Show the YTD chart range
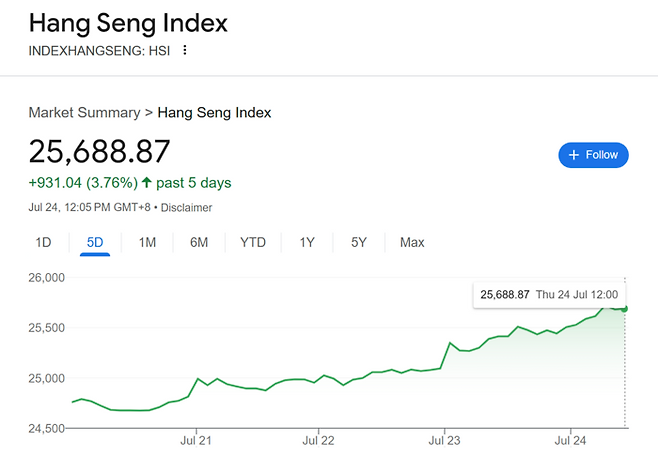This screenshot has height=456, width=658. pyautogui.click(x=253, y=242)
